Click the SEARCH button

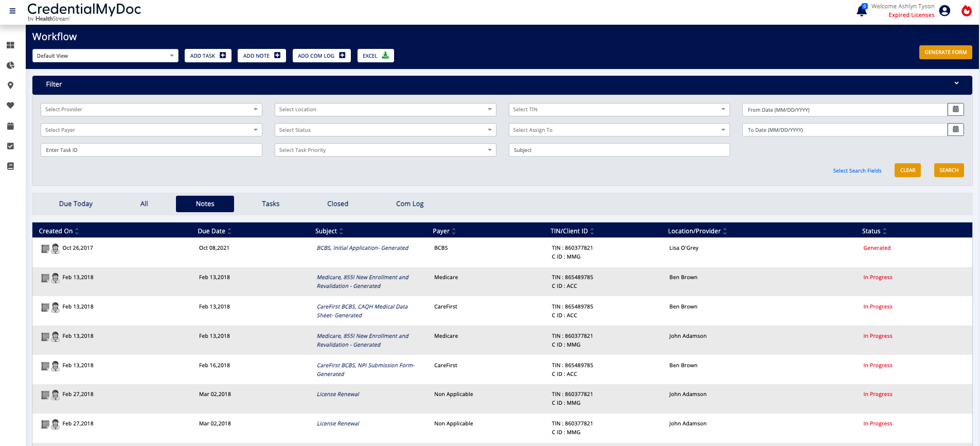(x=949, y=170)
